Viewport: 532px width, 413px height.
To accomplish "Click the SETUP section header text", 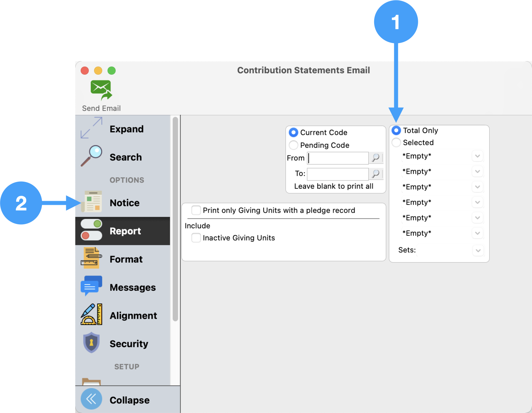I will click(x=127, y=367).
